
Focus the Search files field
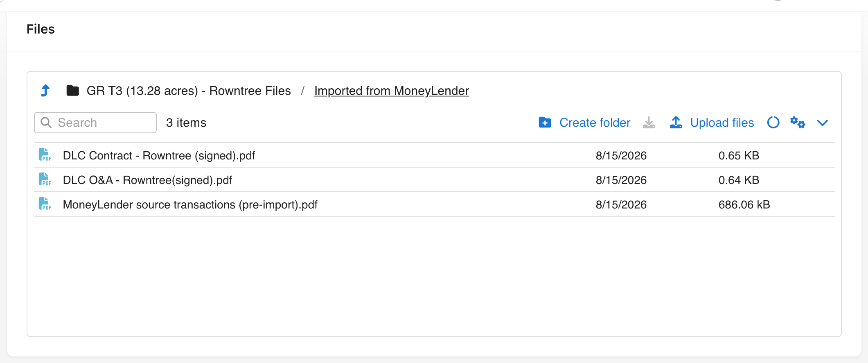coord(95,123)
